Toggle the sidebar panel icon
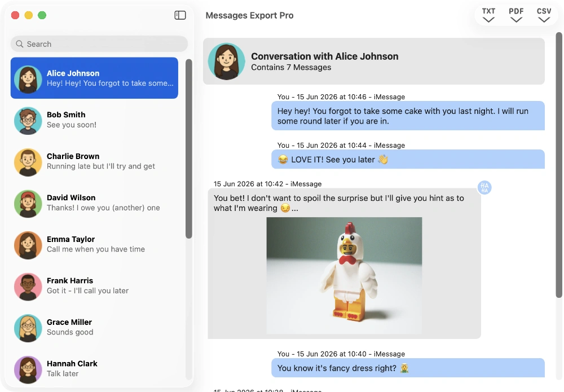The image size is (564, 392). coord(180,15)
